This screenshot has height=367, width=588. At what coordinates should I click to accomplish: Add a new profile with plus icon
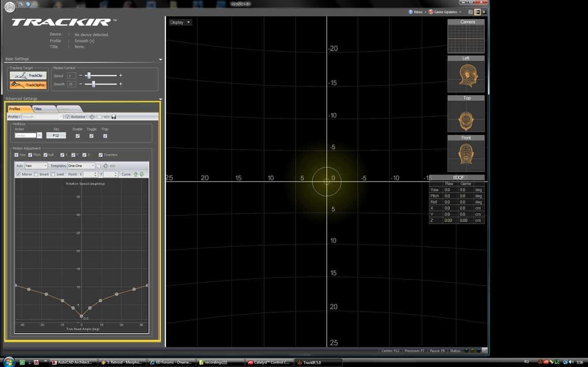pos(92,117)
